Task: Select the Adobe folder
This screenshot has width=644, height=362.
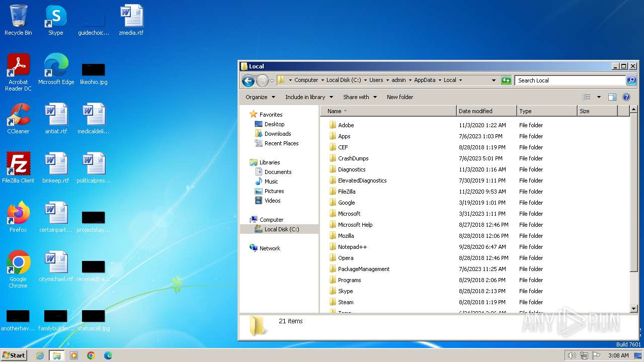Action: coord(346,125)
